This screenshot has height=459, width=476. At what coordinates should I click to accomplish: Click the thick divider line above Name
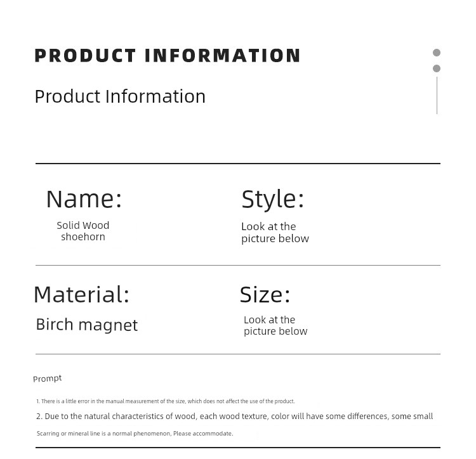(238, 164)
